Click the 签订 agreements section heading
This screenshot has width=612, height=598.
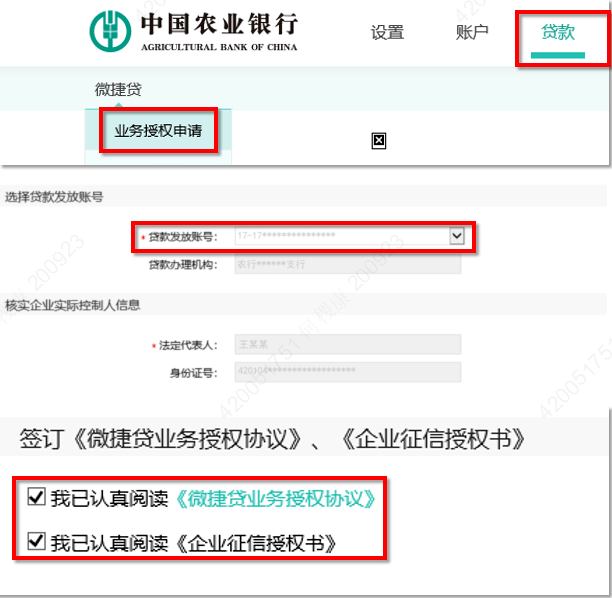[273, 439]
